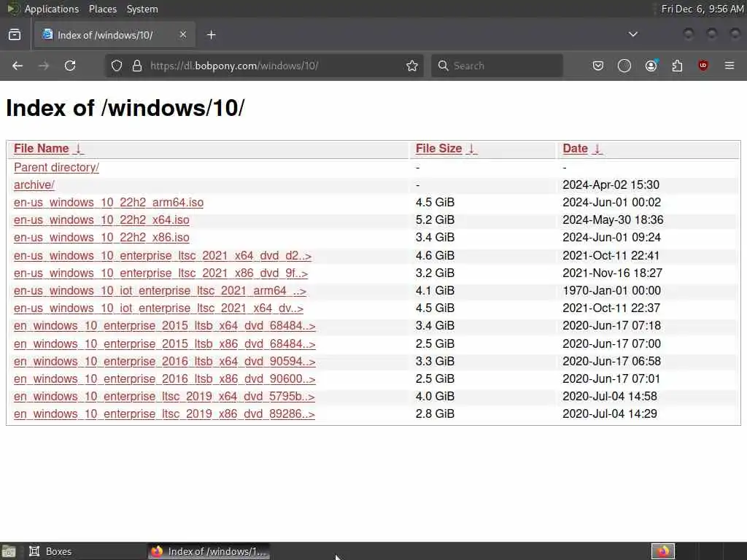Switch to Boxes in the taskbar
Image resolution: width=747 pixels, height=560 pixels.
click(x=50, y=551)
